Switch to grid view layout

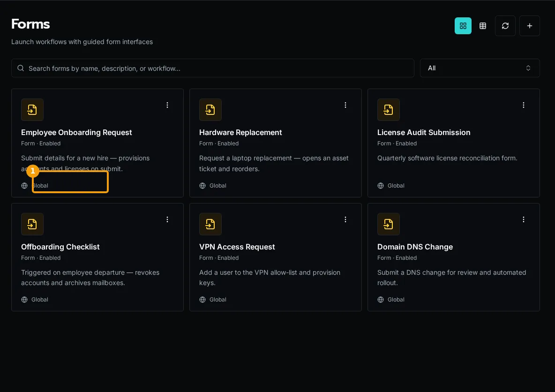[463, 26]
